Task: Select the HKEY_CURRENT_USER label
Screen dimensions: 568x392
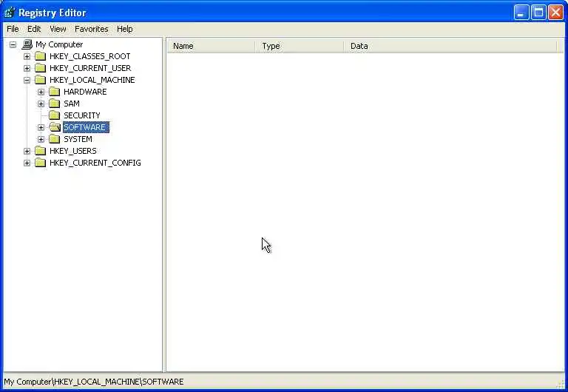Action: pyautogui.click(x=90, y=68)
